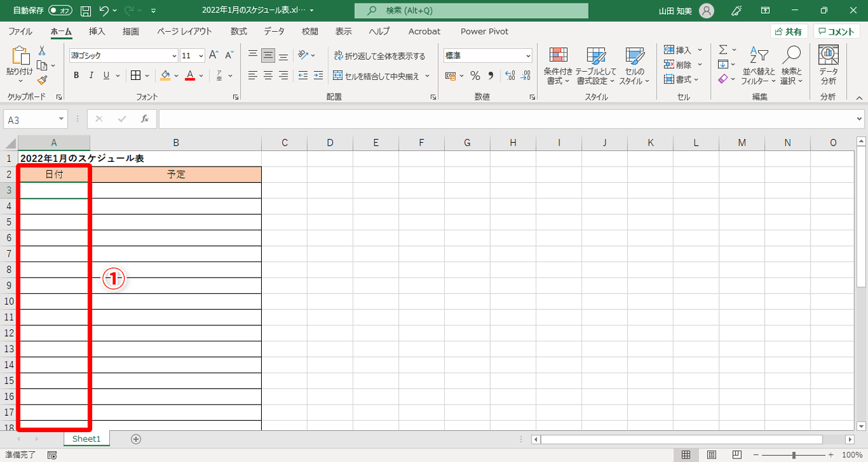Apply comma style number format
The image size is (868, 462).
coord(490,75)
